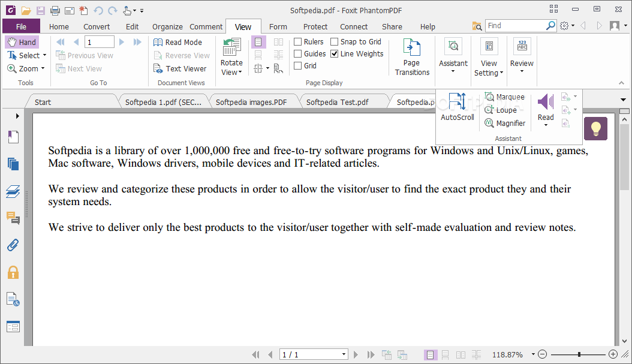Enable the Grid checkbox

tap(298, 66)
